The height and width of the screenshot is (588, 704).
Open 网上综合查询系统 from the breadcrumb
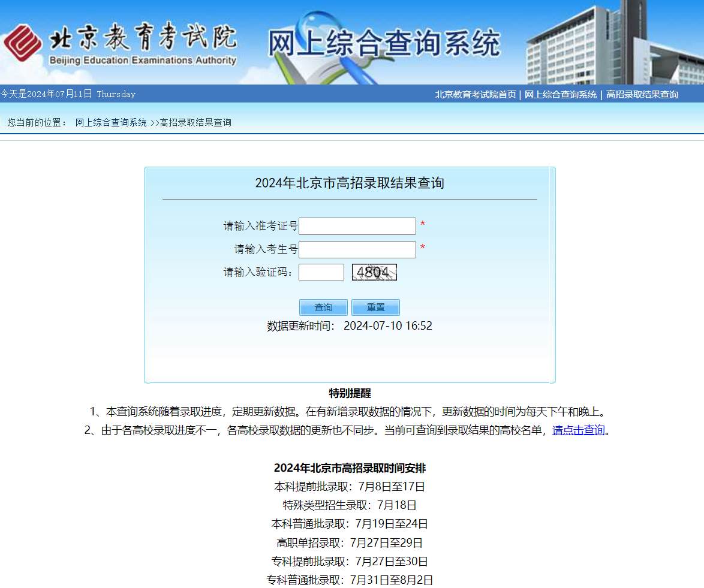click(111, 122)
